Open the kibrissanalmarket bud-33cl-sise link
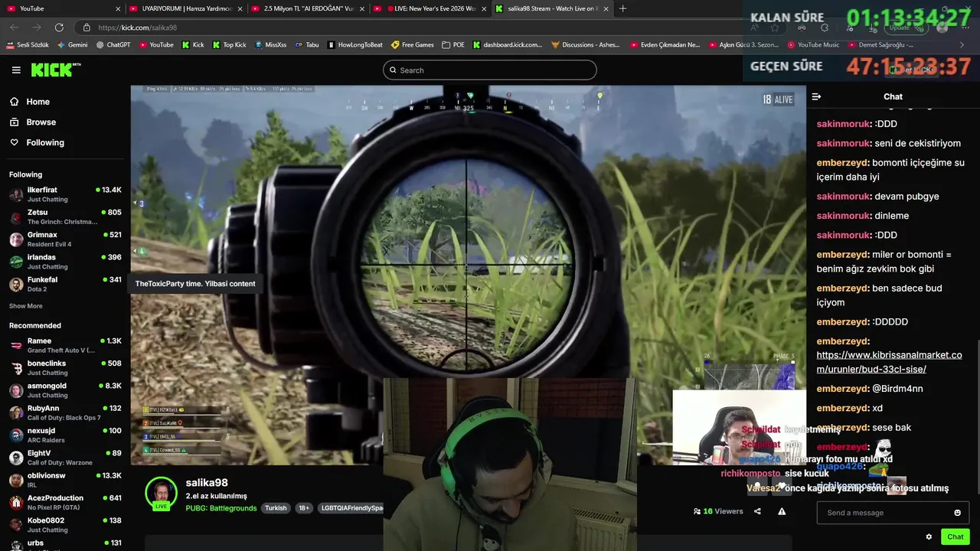Screen dimensions: 980x551 [x=889, y=362]
